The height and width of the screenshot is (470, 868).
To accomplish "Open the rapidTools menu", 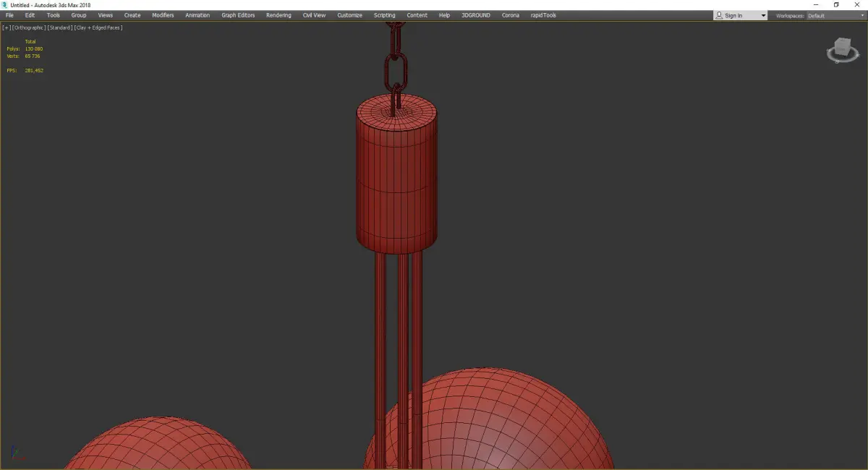I will [x=543, y=15].
